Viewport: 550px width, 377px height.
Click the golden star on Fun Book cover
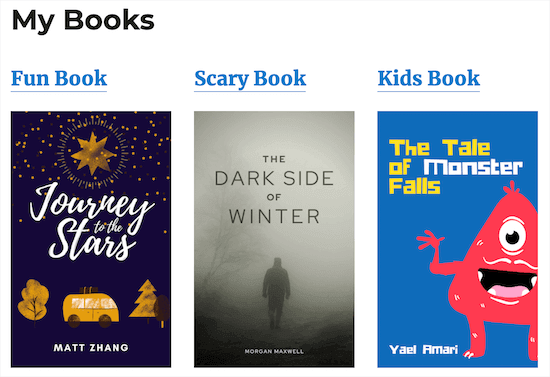(x=93, y=153)
